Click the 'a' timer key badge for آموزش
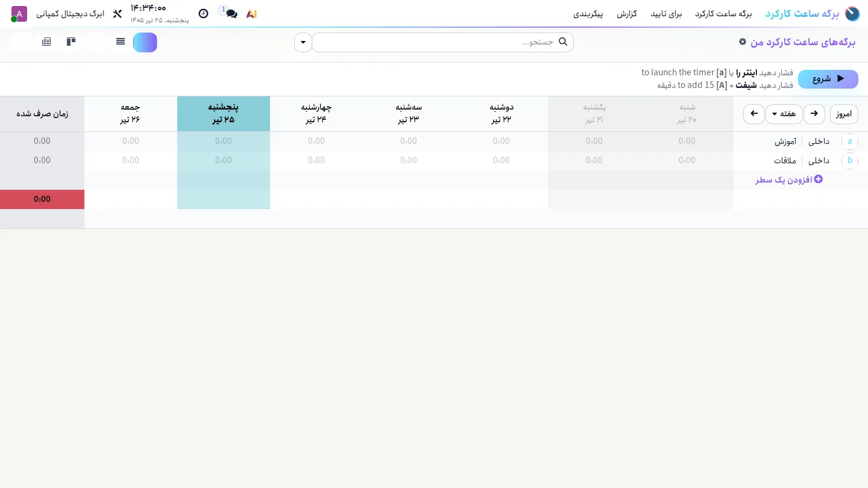Viewport: 868px width, 488px height. [x=850, y=142]
